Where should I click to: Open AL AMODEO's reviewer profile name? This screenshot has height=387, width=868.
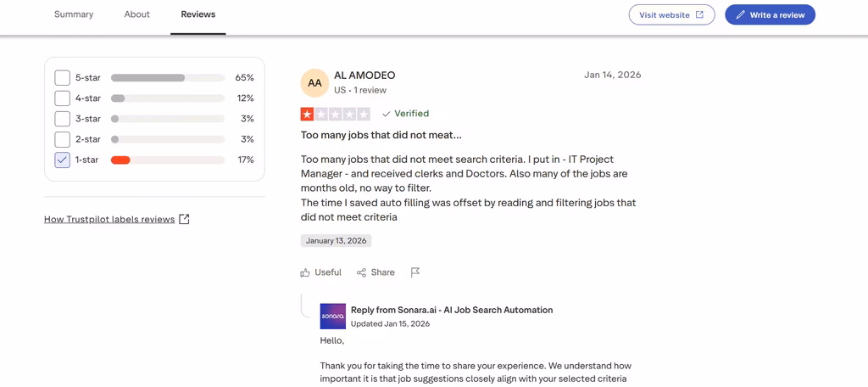364,76
